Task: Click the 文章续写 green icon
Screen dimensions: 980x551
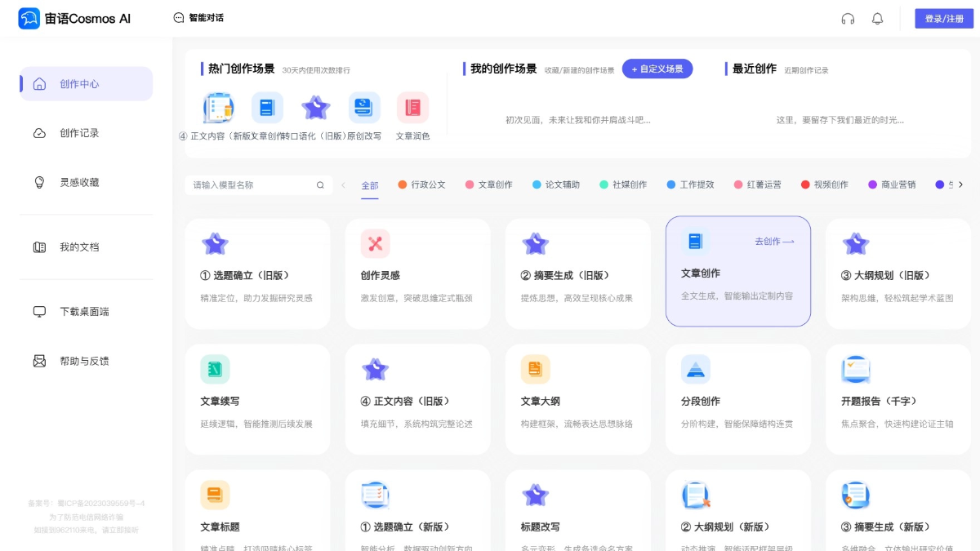Action: (x=216, y=369)
